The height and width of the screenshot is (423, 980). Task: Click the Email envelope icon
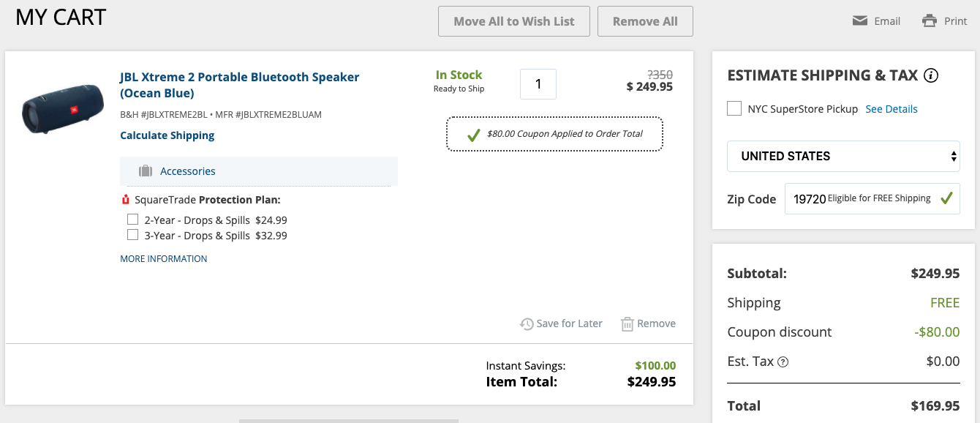(860, 20)
